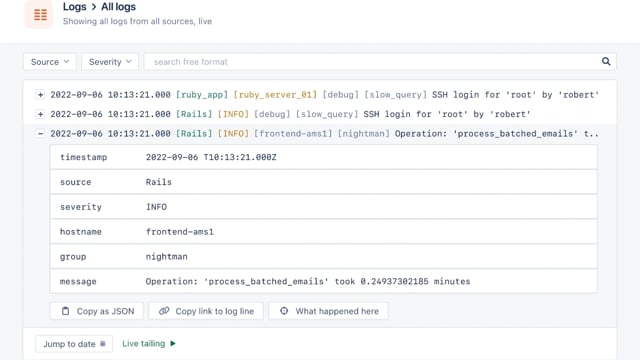Image resolution: width=640 pixels, height=360 pixels.
Task: Open Jump to date picker
Action: pos(74,344)
